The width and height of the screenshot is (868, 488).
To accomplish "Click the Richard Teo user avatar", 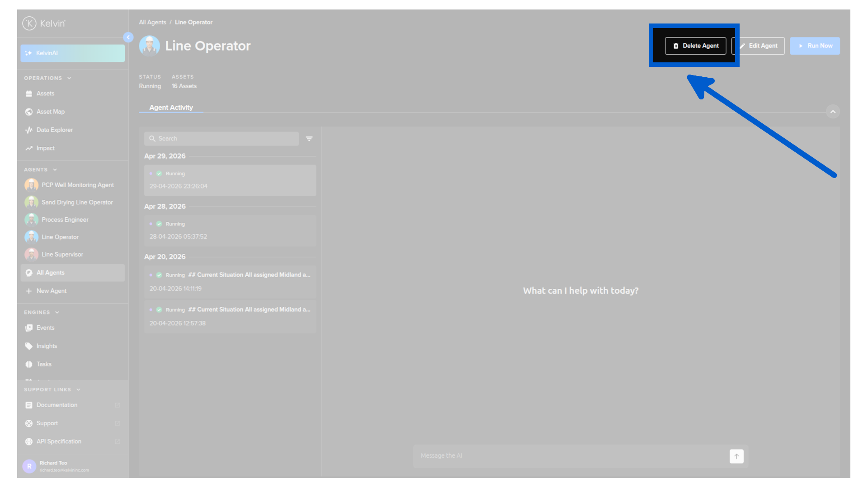I will point(29,466).
